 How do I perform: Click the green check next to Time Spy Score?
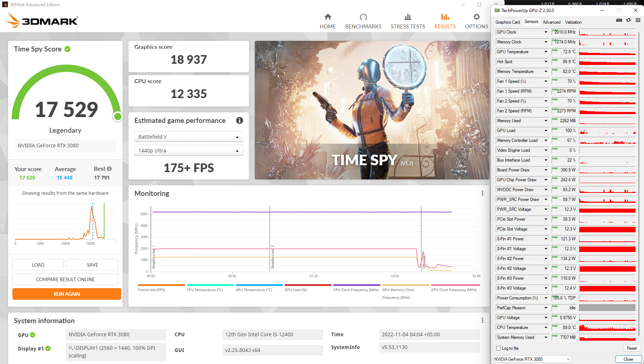[x=68, y=49]
